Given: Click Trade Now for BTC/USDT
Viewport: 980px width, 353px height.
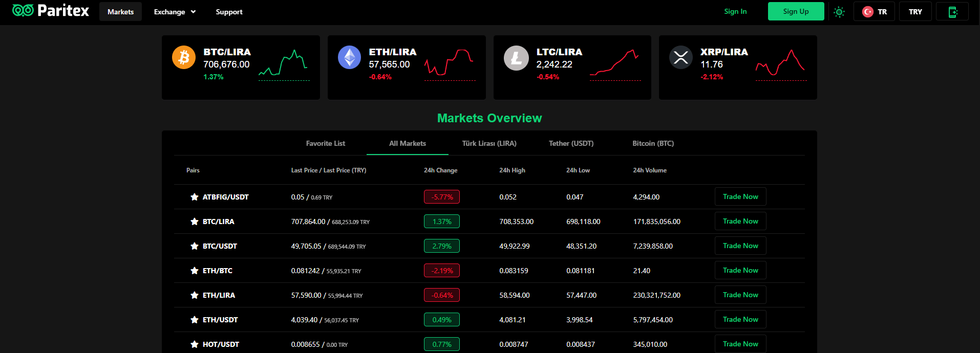Looking at the screenshot, I should coord(740,246).
